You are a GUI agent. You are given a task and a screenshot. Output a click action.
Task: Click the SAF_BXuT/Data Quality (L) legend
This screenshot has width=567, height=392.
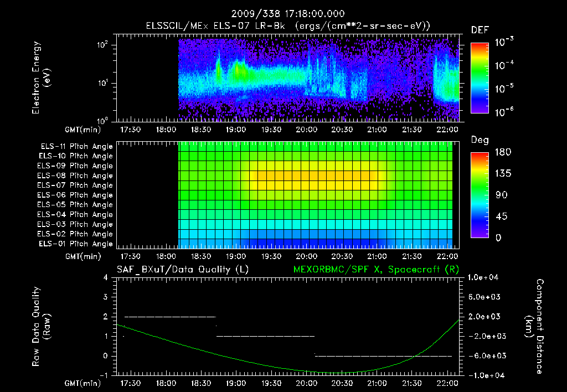pyautogui.click(x=183, y=270)
